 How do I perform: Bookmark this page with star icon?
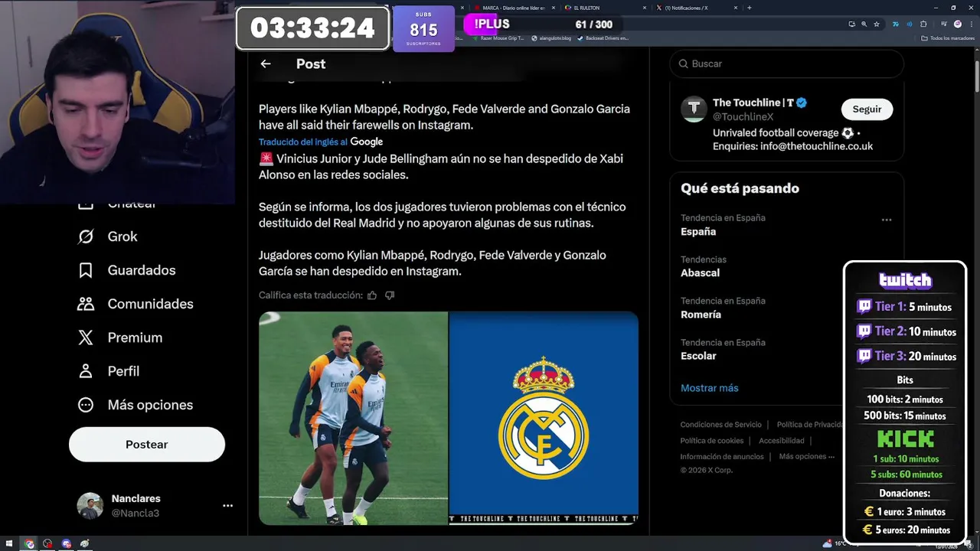point(877,24)
